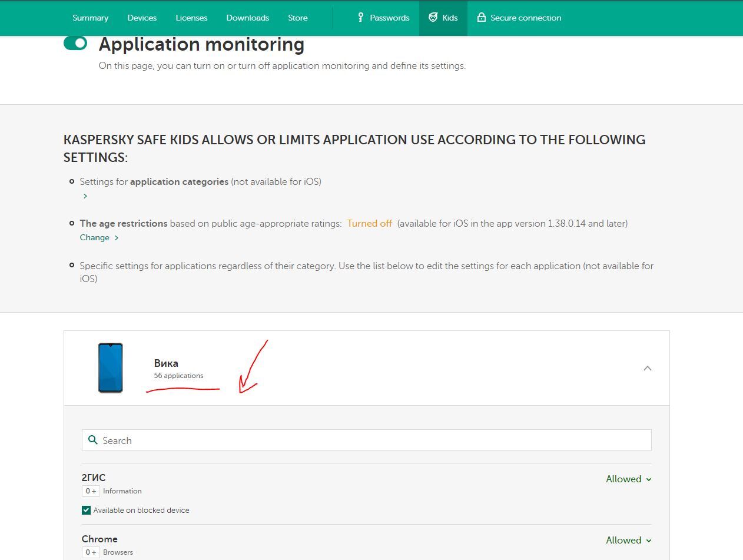The image size is (743, 560).
Task: Open the Allowed dropdown for 2ГИС
Action: coord(628,479)
